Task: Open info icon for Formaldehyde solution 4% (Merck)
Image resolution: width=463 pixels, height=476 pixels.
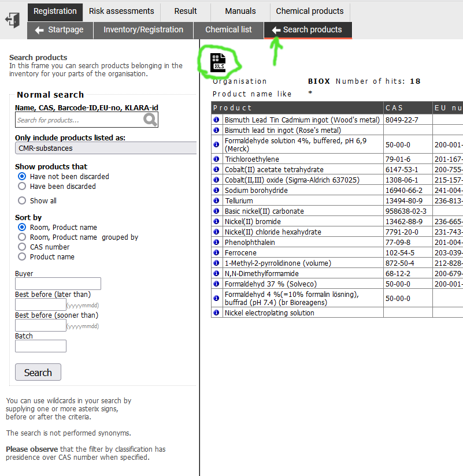Action: pos(216,144)
